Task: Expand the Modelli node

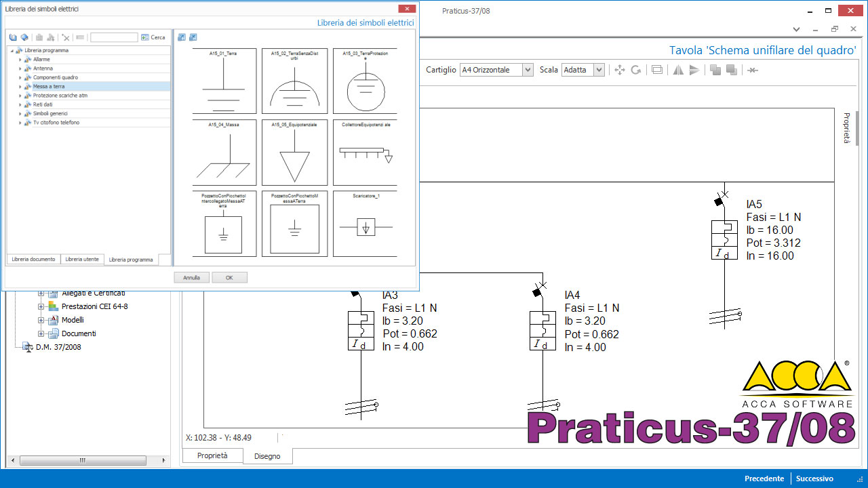Action: coord(41,320)
